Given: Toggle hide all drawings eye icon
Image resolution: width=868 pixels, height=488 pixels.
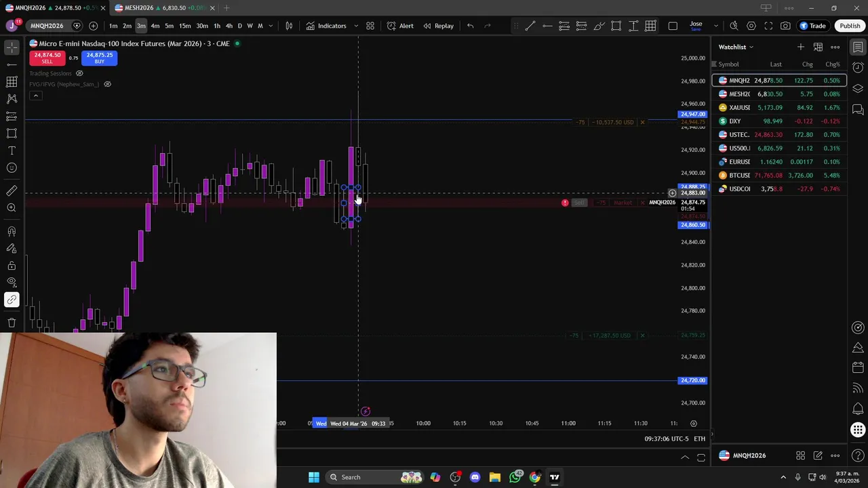Looking at the screenshot, I should tap(12, 282).
